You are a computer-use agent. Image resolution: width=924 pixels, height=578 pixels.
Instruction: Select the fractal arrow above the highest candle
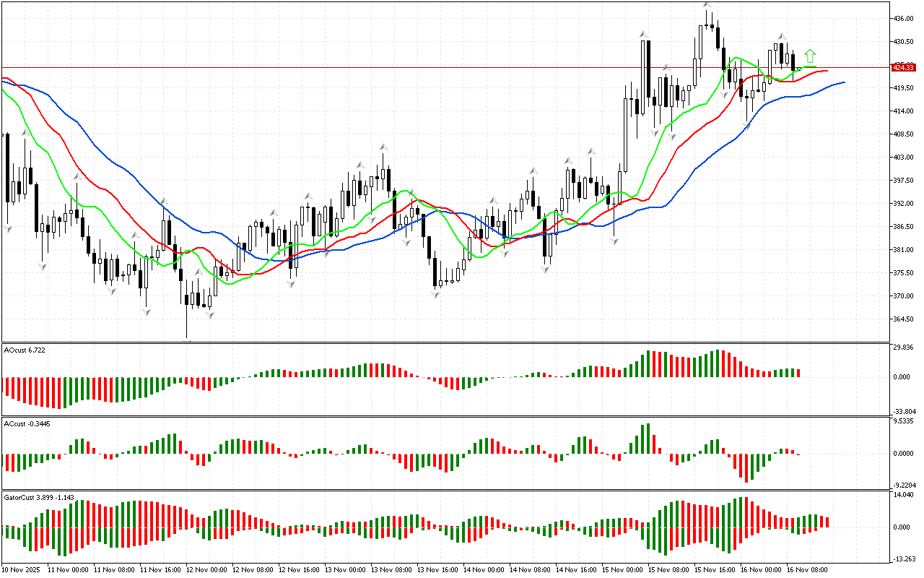707,6
